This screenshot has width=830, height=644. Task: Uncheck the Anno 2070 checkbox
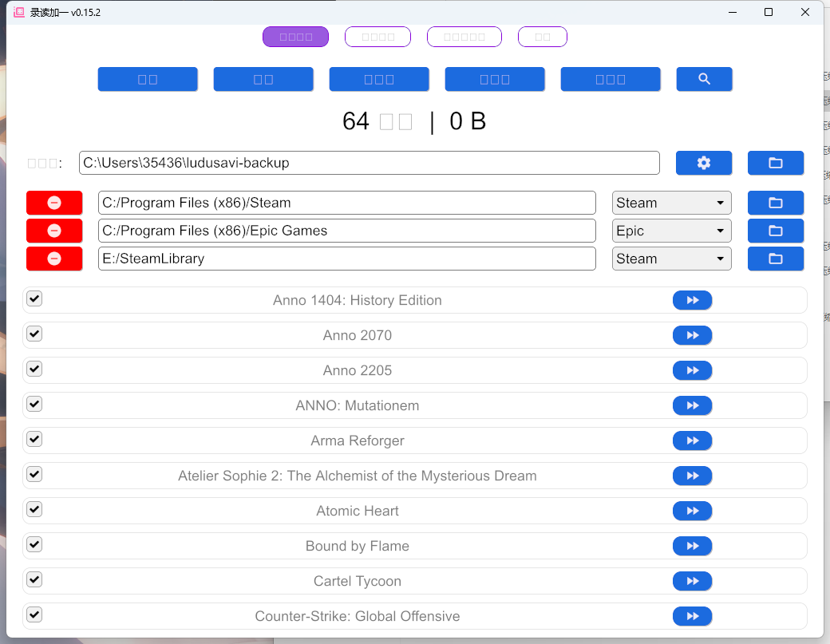click(x=34, y=334)
